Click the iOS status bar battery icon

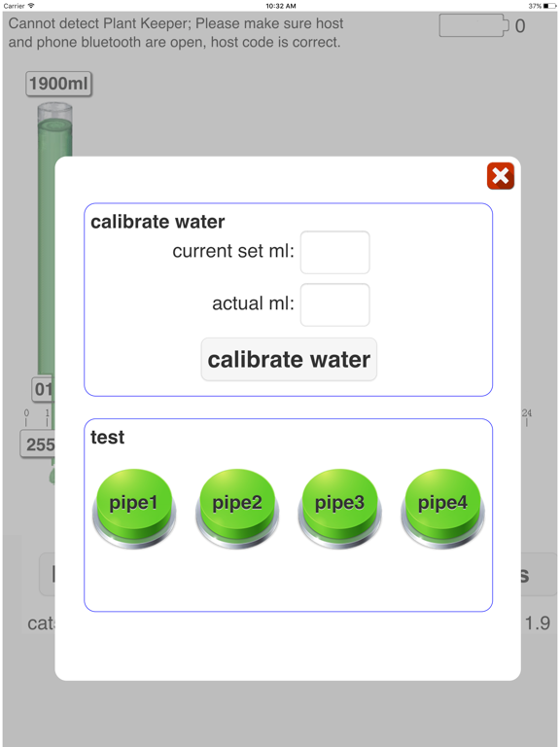(549, 6)
